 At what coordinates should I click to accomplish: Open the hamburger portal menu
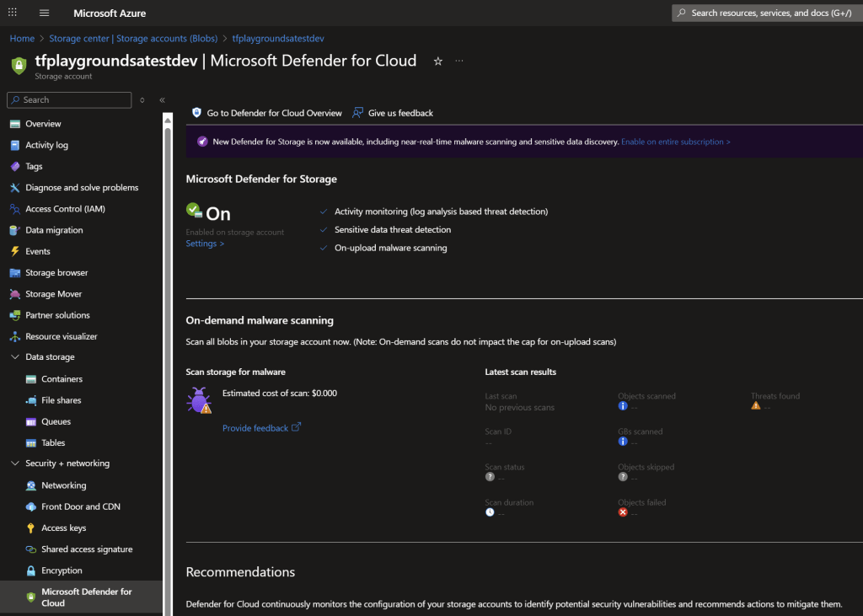point(44,13)
